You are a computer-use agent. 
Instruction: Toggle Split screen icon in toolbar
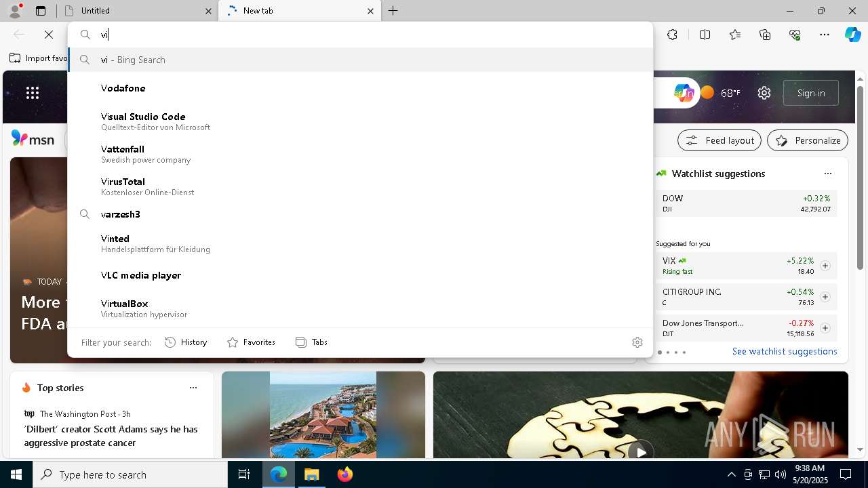705,35
